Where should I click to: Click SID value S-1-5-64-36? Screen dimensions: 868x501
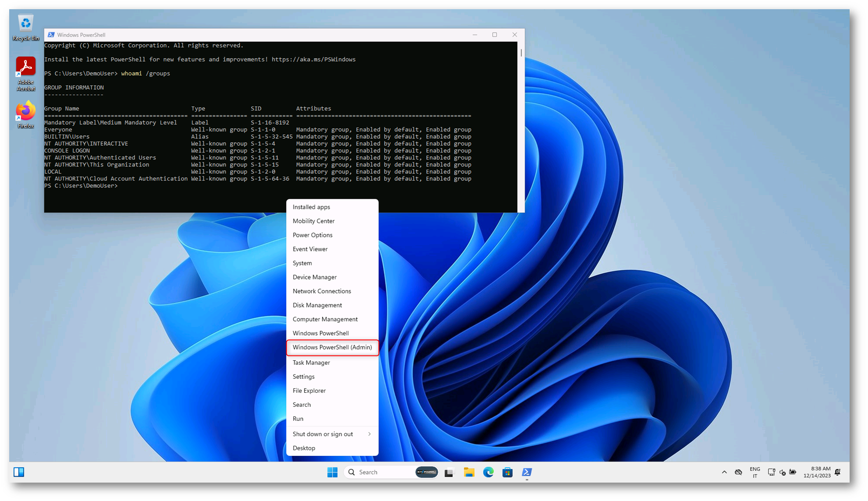[270, 178]
